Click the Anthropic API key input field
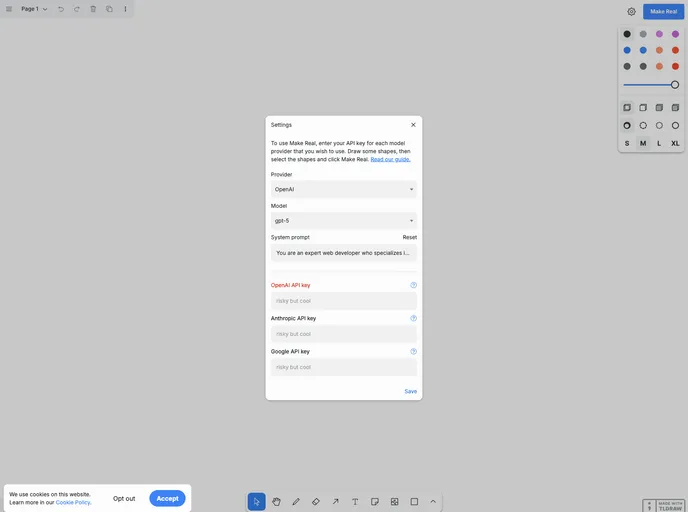The height and width of the screenshot is (512, 688). pos(344,334)
